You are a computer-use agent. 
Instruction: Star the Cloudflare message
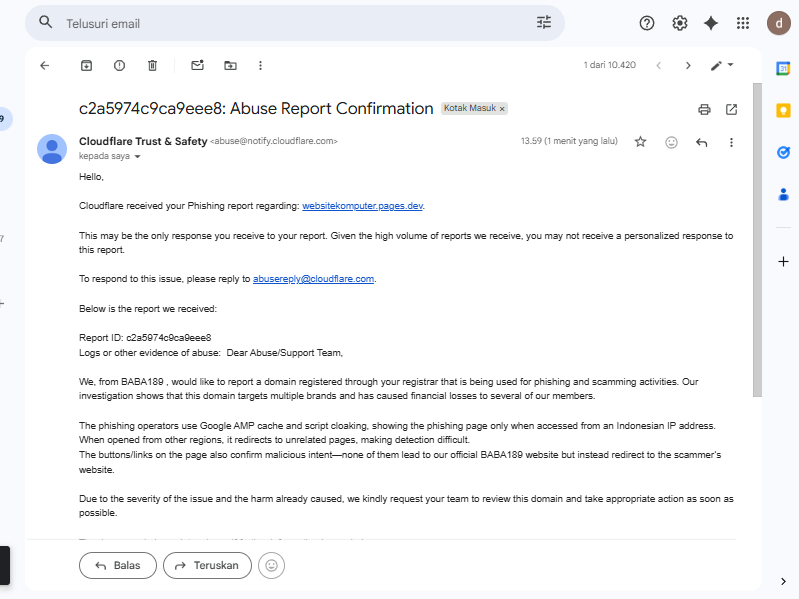pos(641,142)
